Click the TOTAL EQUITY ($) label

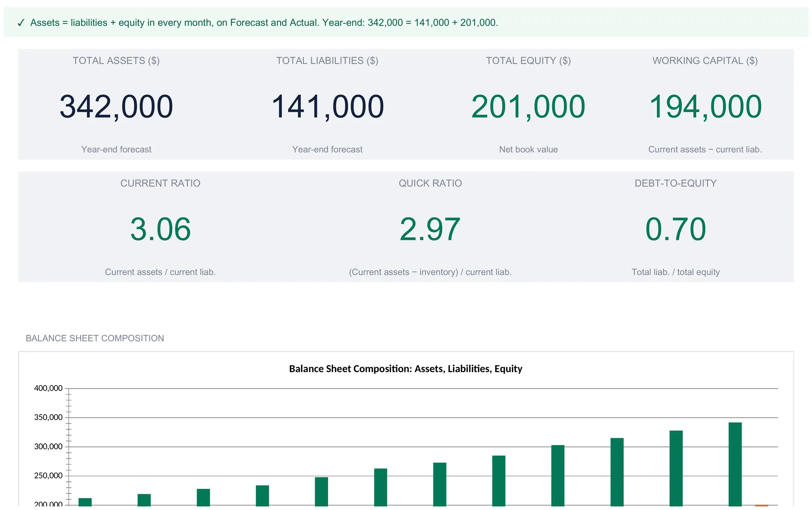(529, 61)
